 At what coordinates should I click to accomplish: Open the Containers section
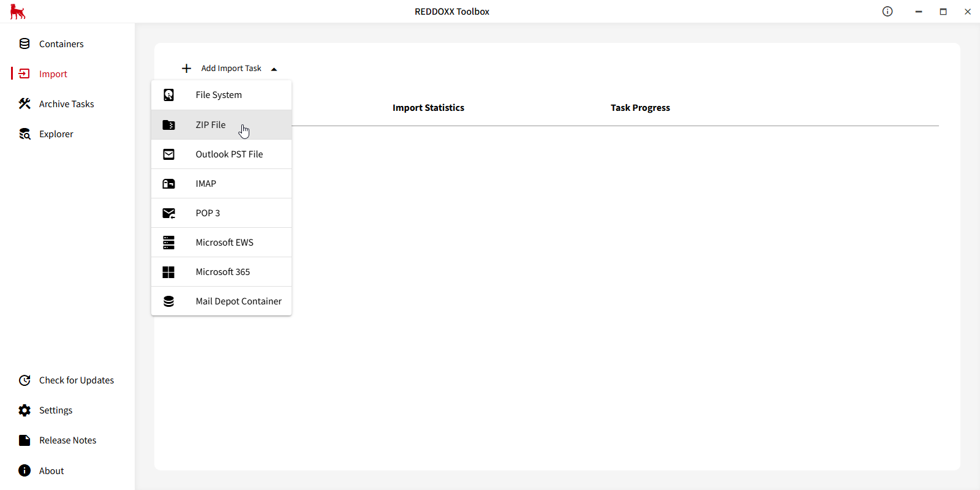pyautogui.click(x=61, y=44)
